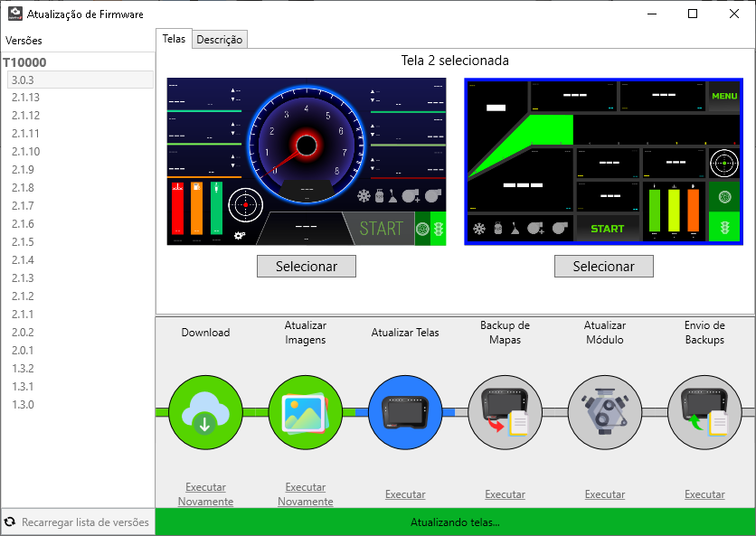Select firmware version 2.1.13
756x536 pixels.
(25, 98)
